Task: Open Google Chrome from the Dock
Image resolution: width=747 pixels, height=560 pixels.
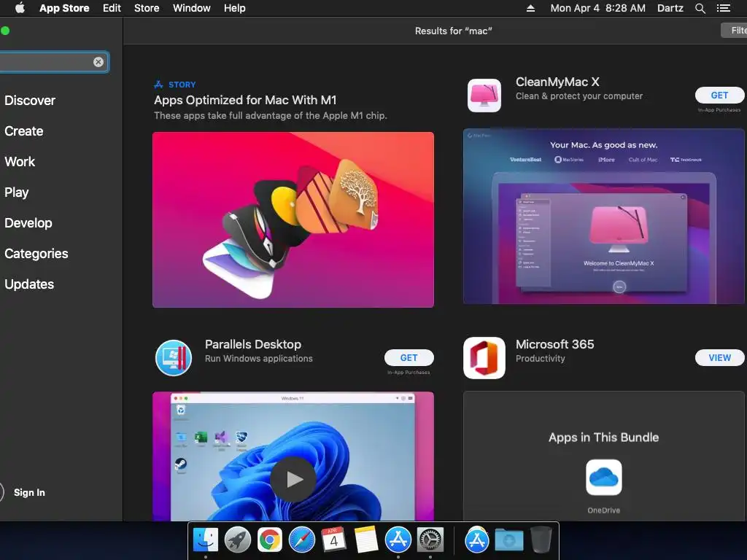Action: tap(270, 540)
